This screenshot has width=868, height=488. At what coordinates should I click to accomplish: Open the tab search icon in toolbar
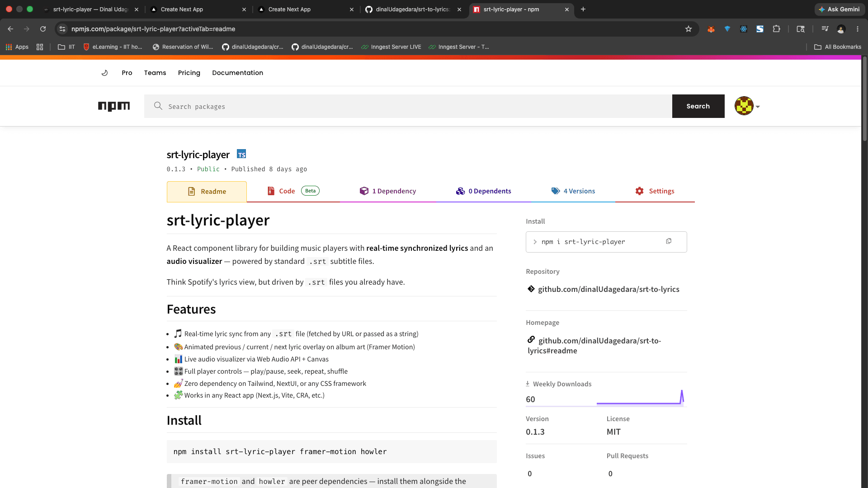tap(801, 29)
